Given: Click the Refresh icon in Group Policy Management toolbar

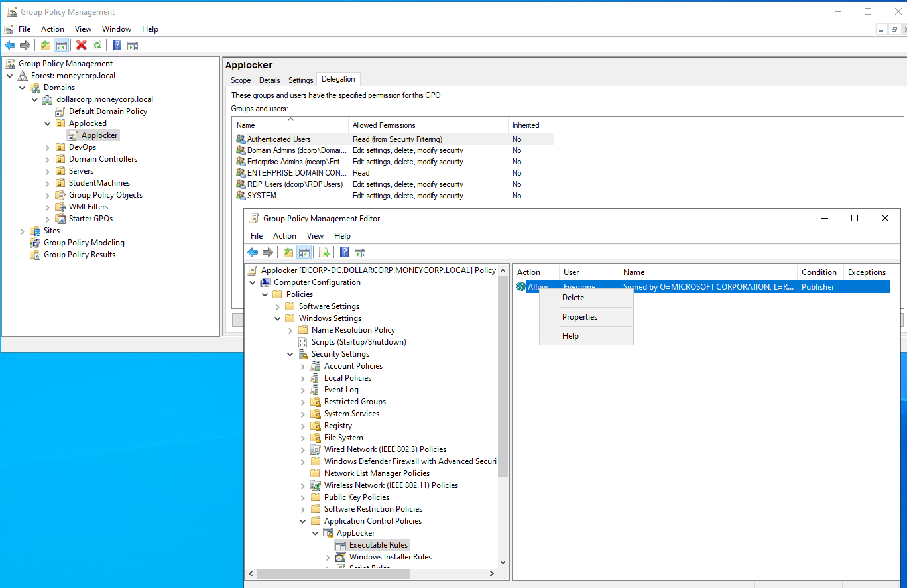Looking at the screenshot, I should [x=97, y=45].
